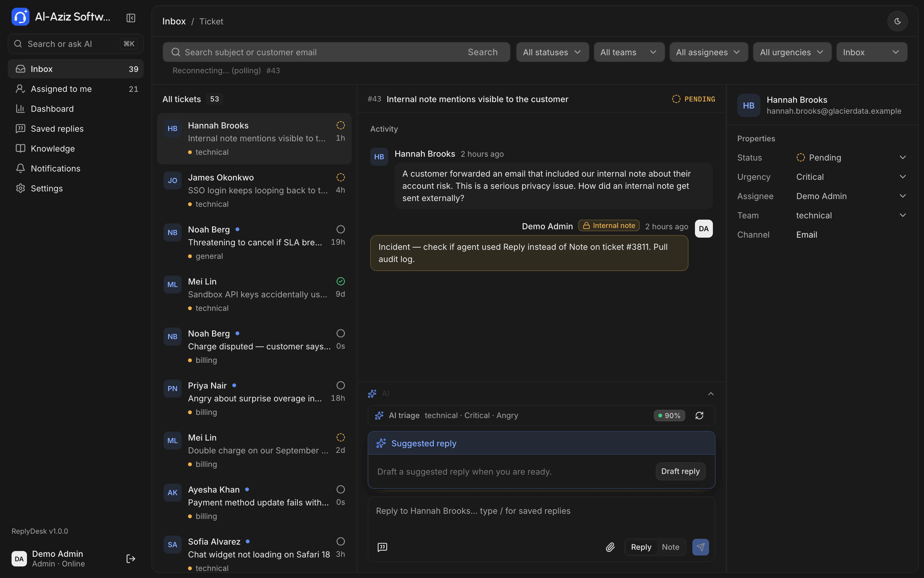
Task: Click the reply text area
Action: 541,516
